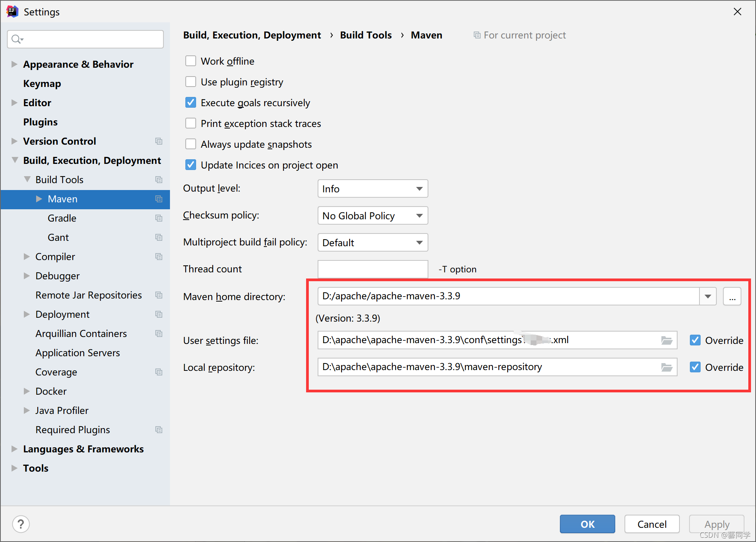This screenshot has width=756, height=542.
Task: Click project-level icon next to Version Control
Action: pos(159,141)
